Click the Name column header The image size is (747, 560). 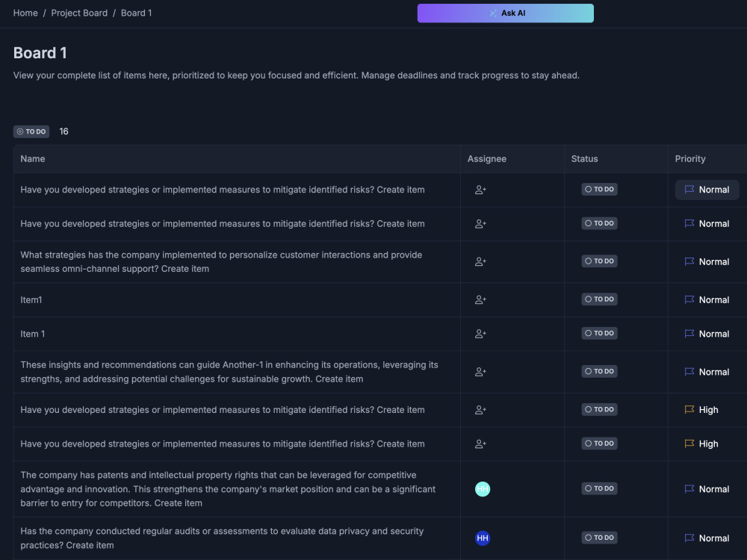(33, 159)
